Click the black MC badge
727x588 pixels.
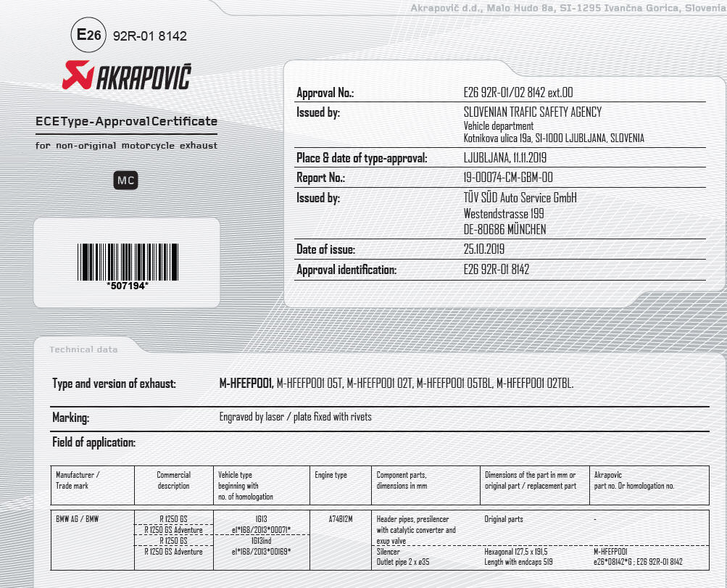(x=125, y=181)
